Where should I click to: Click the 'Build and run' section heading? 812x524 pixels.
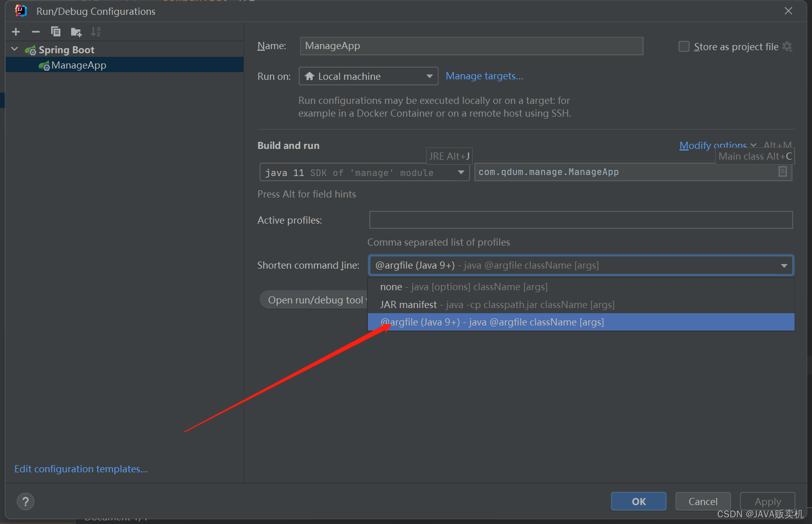pyautogui.click(x=288, y=145)
